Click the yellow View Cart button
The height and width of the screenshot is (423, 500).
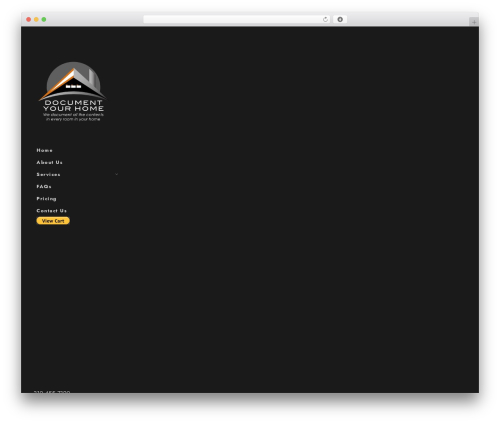tap(53, 221)
